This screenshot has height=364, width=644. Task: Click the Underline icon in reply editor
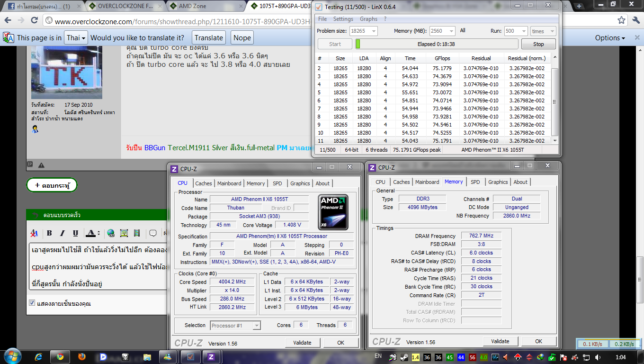click(75, 233)
